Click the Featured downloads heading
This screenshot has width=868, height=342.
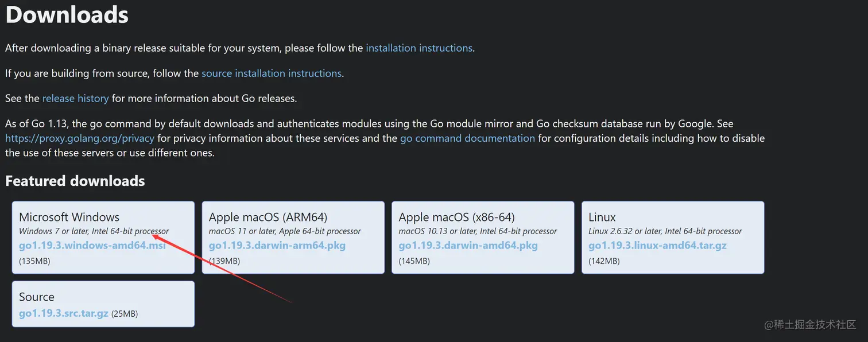75,181
